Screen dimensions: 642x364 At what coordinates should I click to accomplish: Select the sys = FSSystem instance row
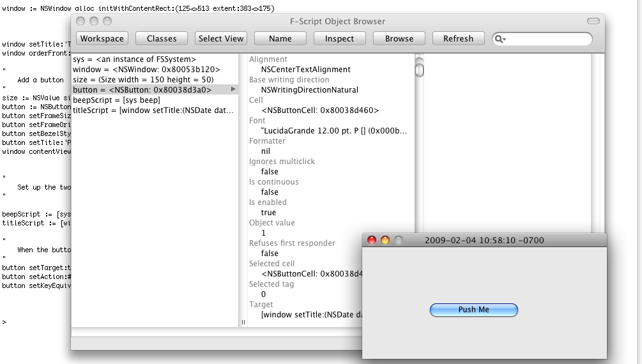tap(155, 59)
